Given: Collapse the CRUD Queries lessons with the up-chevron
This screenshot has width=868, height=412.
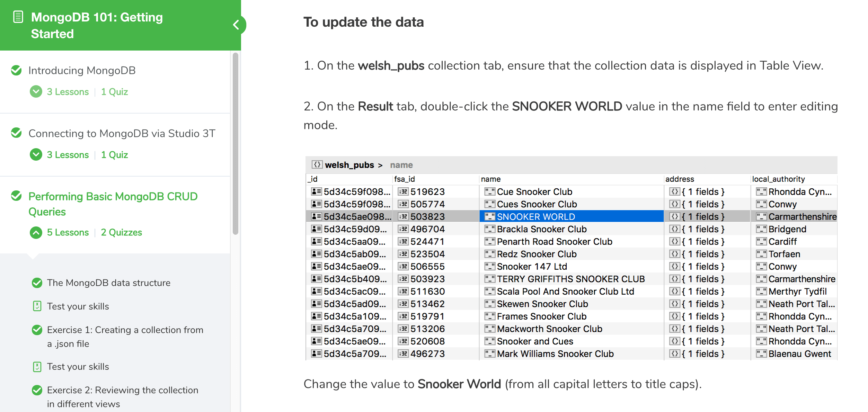Looking at the screenshot, I should (x=36, y=232).
